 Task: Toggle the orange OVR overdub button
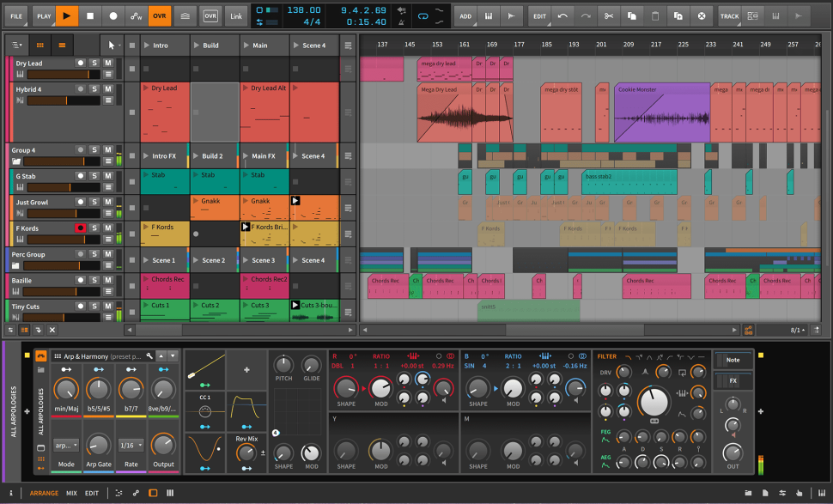pos(160,16)
